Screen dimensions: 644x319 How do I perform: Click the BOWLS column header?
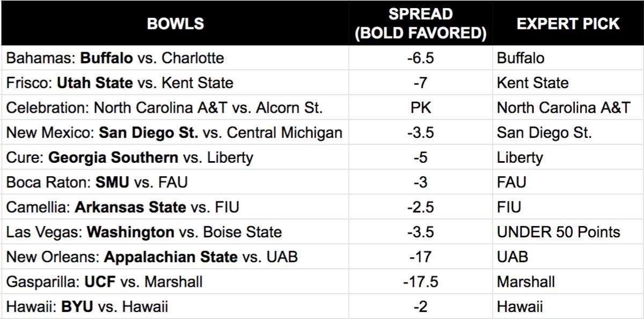(x=175, y=24)
